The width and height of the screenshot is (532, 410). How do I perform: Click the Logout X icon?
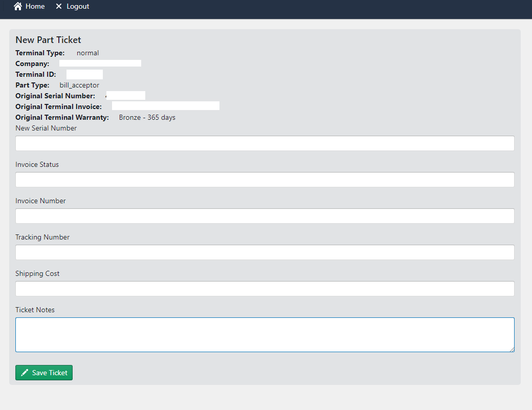(59, 6)
